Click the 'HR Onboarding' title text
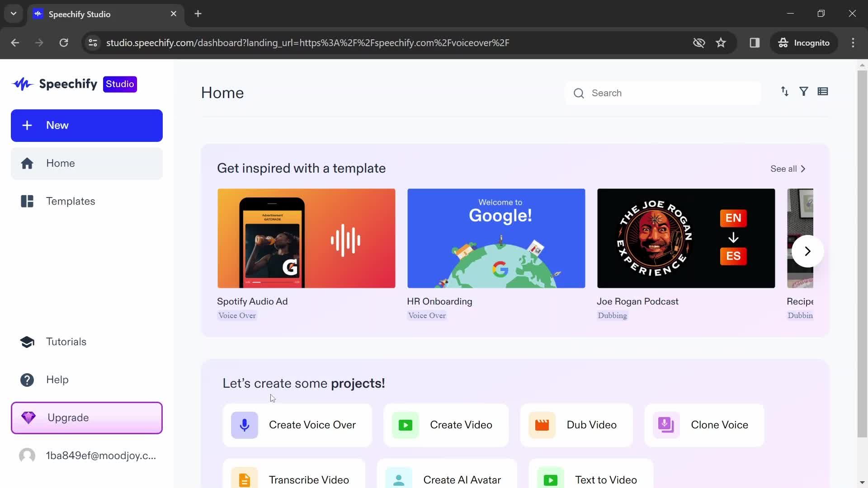Image resolution: width=868 pixels, height=488 pixels. point(439,301)
